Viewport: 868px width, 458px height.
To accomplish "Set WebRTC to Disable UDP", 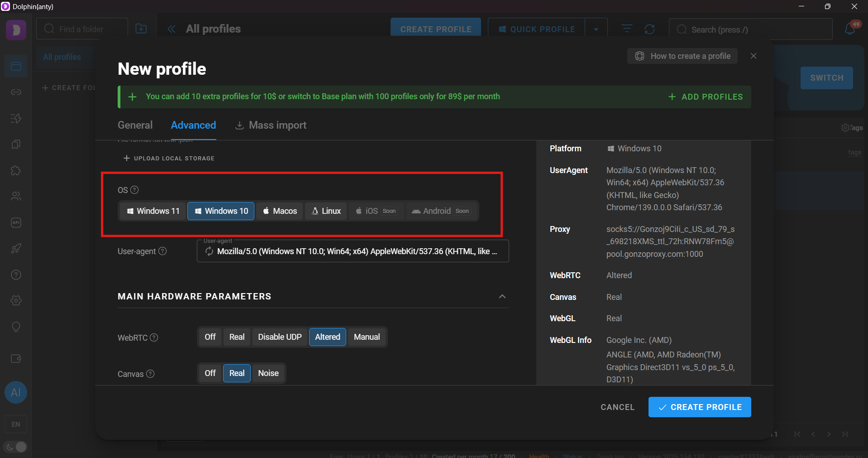I will (x=280, y=337).
